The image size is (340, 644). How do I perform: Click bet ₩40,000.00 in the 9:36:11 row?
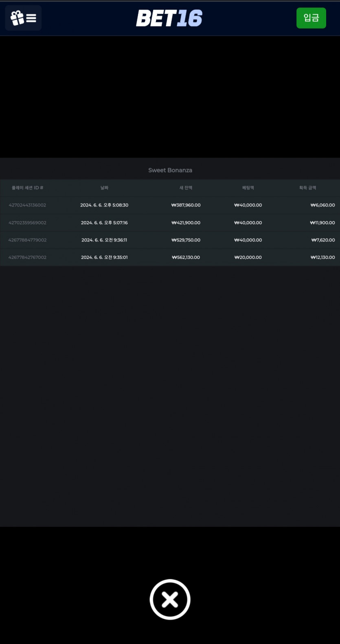[x=248, y=240]
